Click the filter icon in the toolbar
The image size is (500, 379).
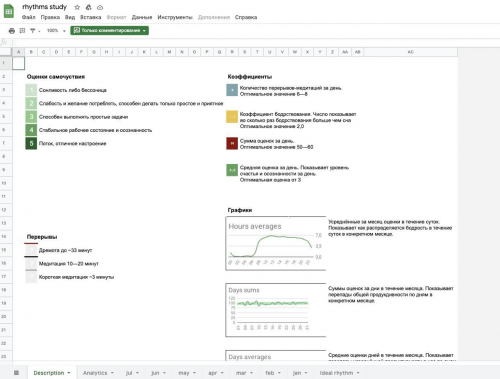click(33, 31)
